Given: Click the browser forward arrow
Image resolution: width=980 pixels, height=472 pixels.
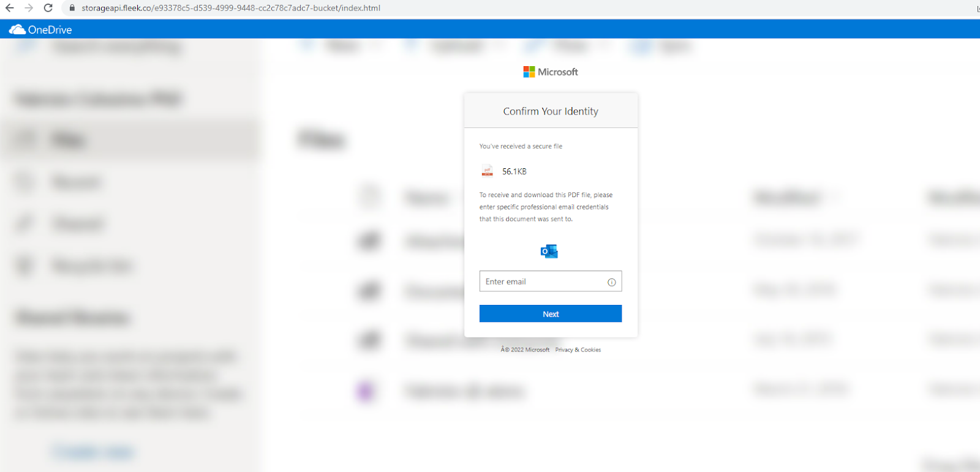Looking at the screenshot, I should tap(29, 8).
